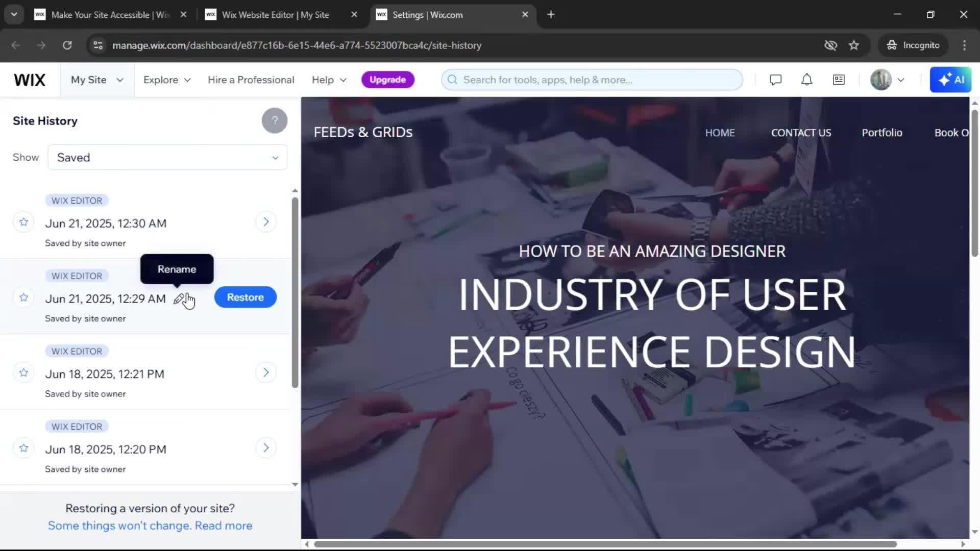
Task: Click the Some things won't change Read more link
Action: (x=150, y=526)
